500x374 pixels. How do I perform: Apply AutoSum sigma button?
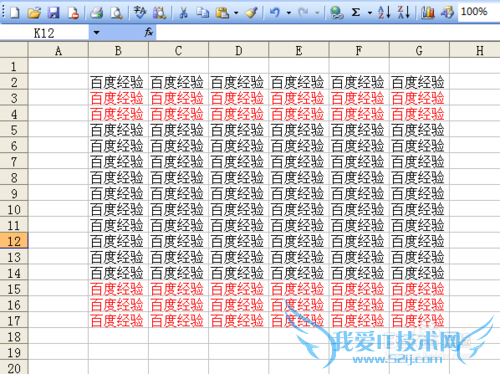tap(356, 13)
